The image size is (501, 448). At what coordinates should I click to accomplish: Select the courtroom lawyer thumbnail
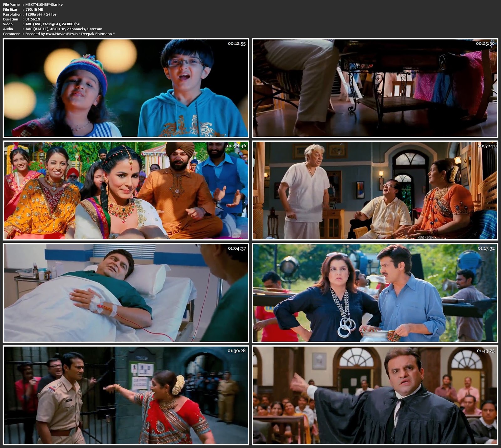tap(375, 395)
